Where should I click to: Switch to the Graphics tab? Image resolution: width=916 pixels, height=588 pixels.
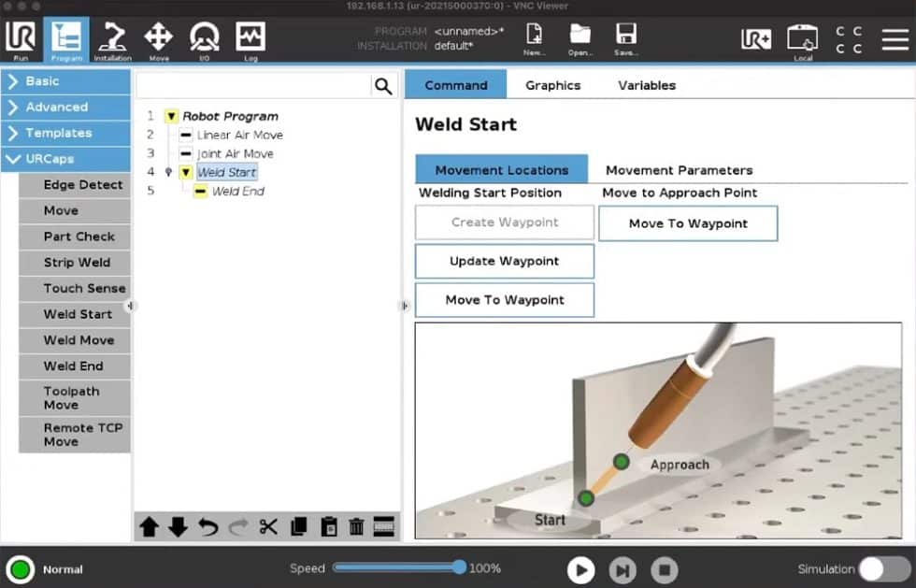coord(552,85)
